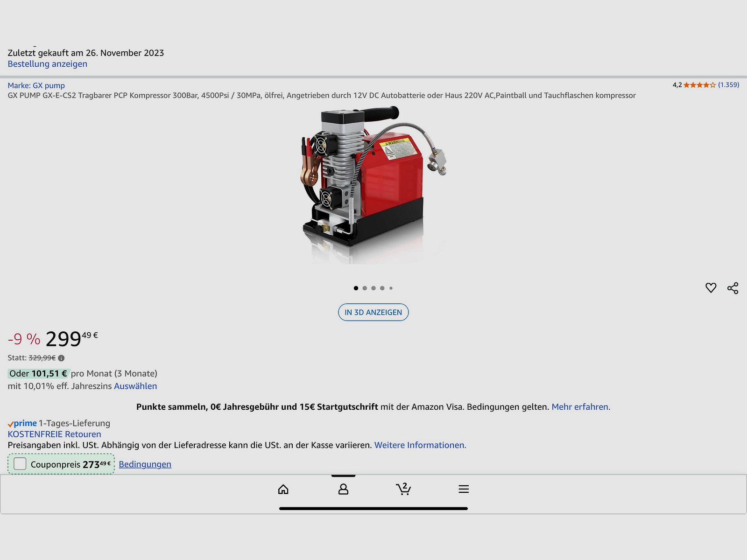This screenshot has width=747, height=560.
Task: Click the 4,2 rating number
Action: tap(677, 85)
